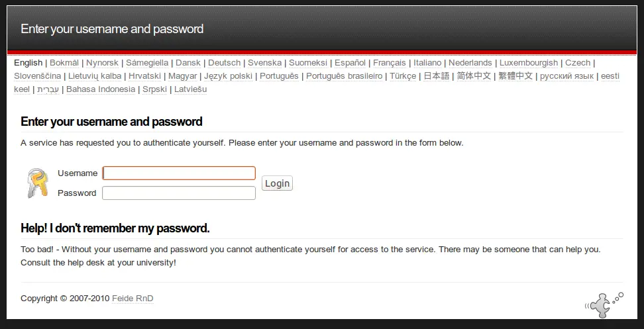Switch language to Svenska
The height and width of the screenshot is (329, 644).
click(265, 63)
